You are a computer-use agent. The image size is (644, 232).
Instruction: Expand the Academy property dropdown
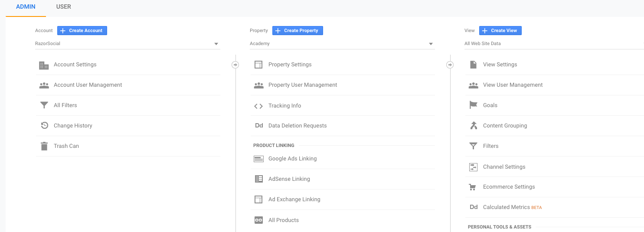click(x=431, y=44)
